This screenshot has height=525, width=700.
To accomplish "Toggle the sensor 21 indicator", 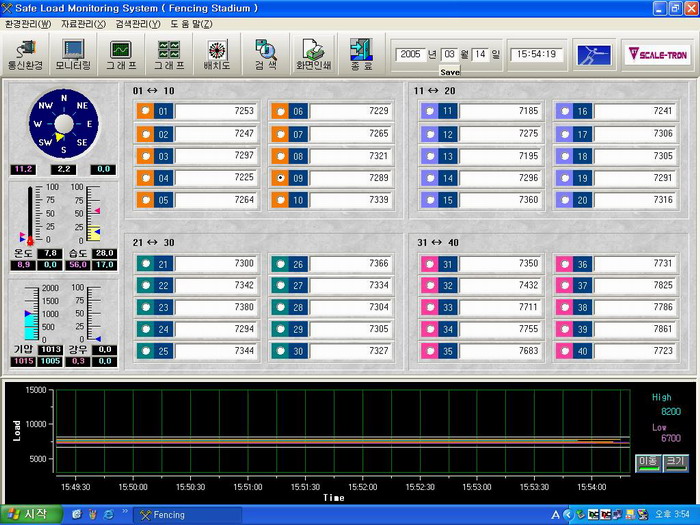I will click(x=145, y=264).
